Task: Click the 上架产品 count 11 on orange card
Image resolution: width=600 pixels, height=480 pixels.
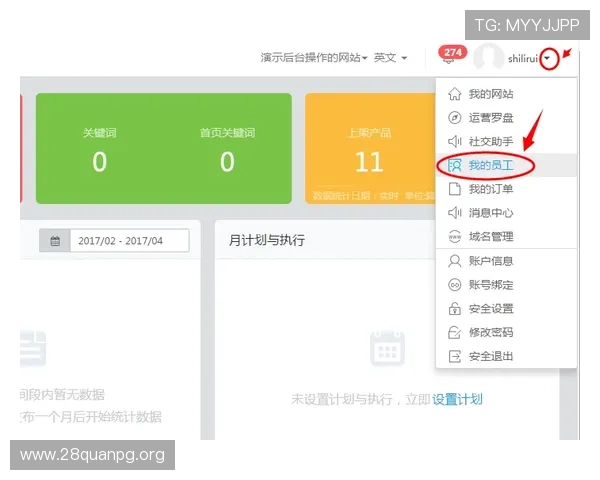Action: click(x=369, y=162)
